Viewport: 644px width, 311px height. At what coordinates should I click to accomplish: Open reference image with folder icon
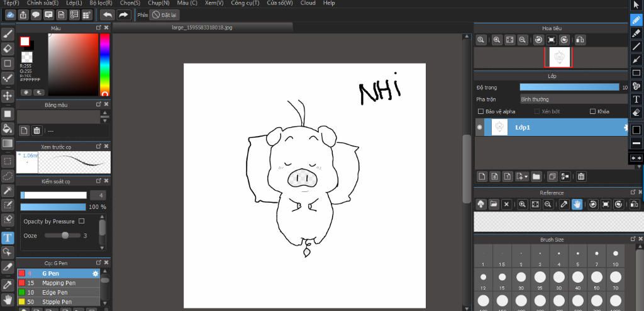click(x=494, y=204)
